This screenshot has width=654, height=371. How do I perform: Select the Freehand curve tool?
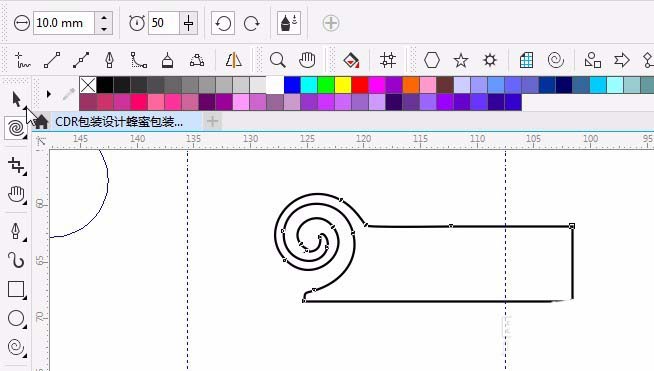tap(22, 60)
